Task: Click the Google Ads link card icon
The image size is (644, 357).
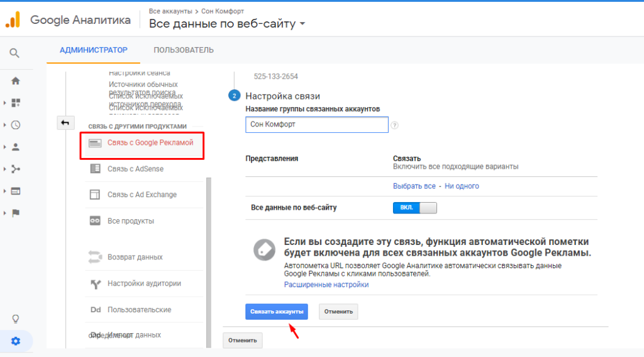Action: tap(96, 143)
